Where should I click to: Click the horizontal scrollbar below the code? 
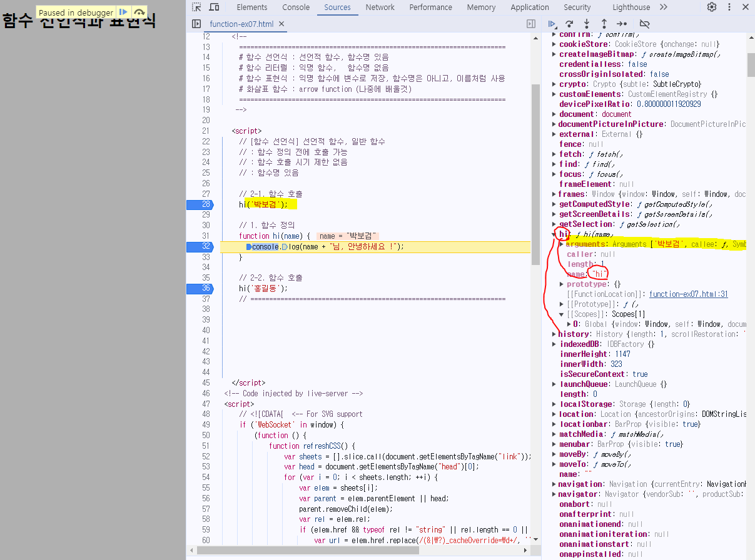click(307, 551)
